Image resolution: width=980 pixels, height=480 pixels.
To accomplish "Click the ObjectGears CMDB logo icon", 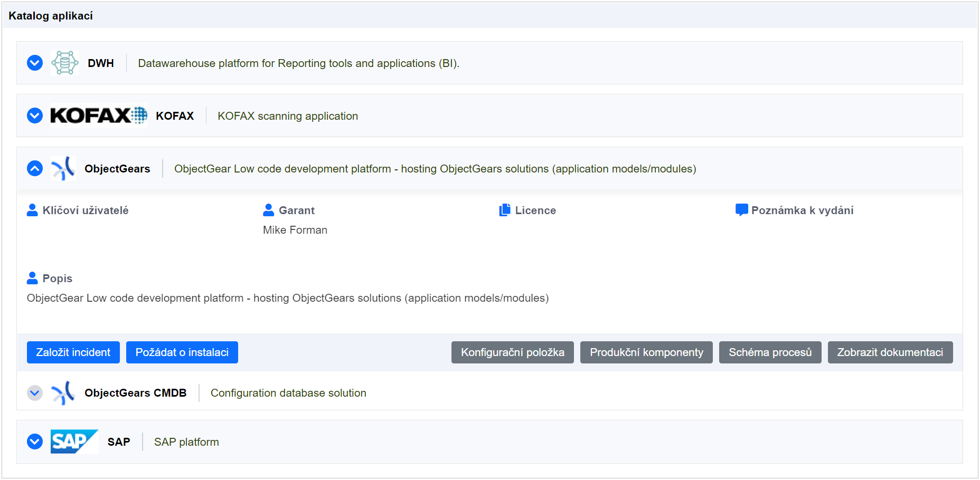I will 63,393.
